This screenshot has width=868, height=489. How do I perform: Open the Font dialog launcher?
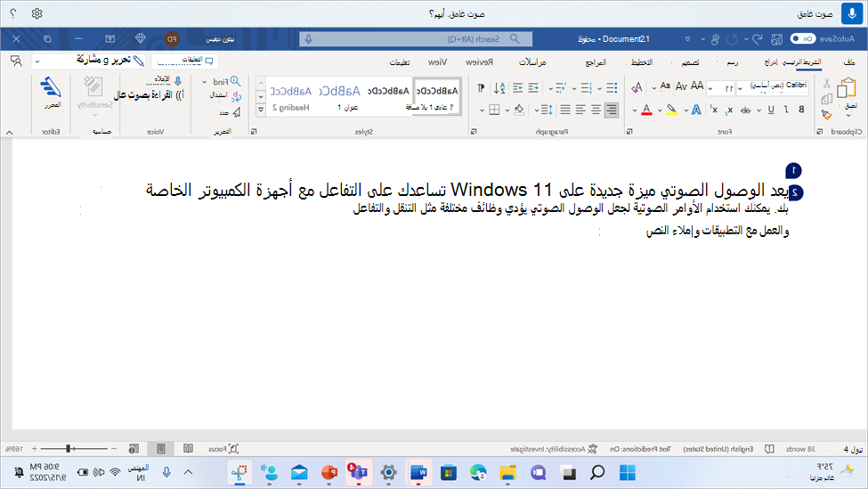(x=629, y=132)
